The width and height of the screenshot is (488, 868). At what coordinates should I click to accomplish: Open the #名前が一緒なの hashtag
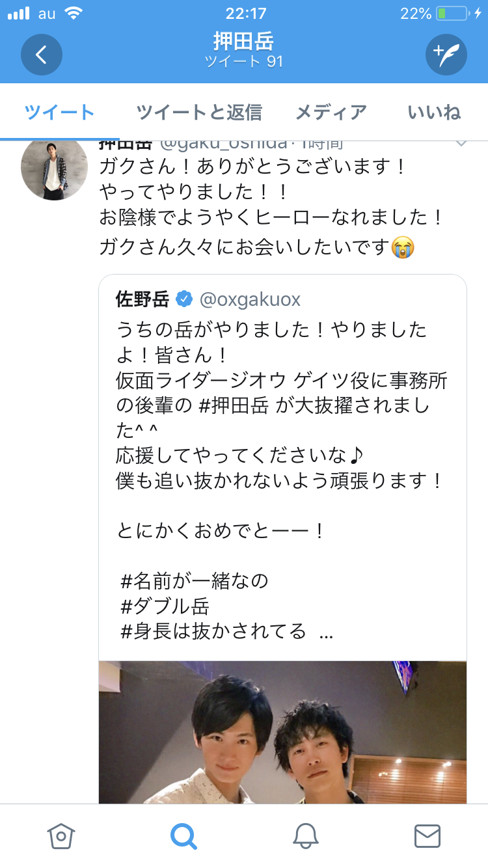coord(195,580)
